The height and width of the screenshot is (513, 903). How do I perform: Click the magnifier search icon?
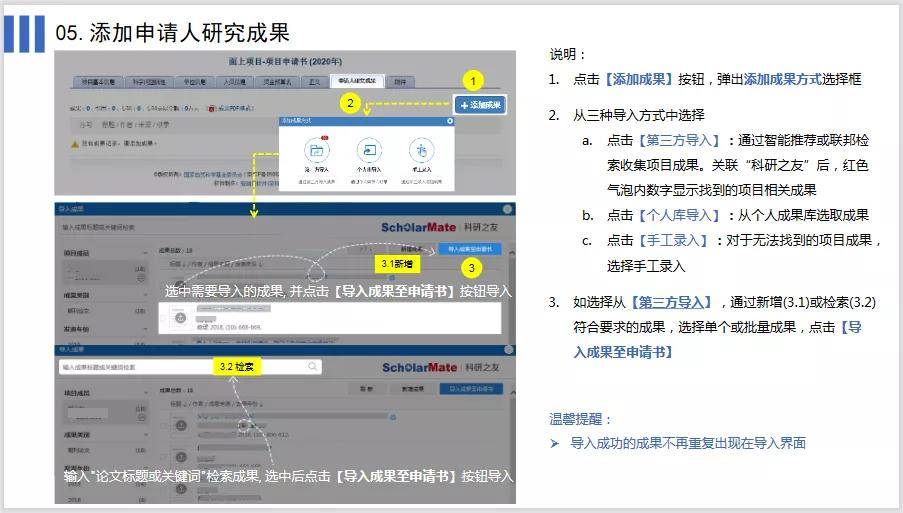(x=313, y=366)
